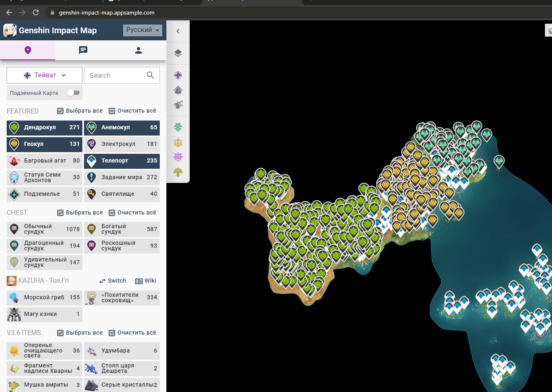Click Очистить всё in V3.6 ITEMS section
The height and width of the screenshot is (392, 552).
coord(133,333)
